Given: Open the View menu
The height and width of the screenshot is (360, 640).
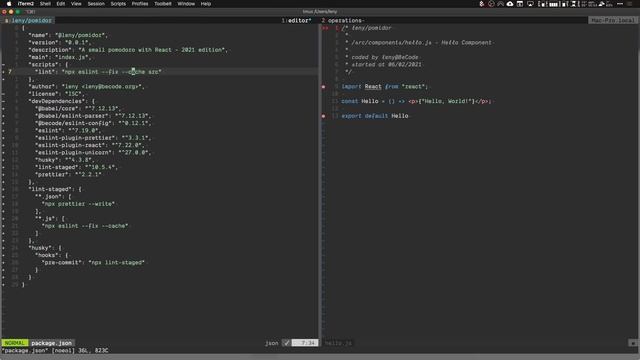Looking at the screenshot, I should point(76,4).
